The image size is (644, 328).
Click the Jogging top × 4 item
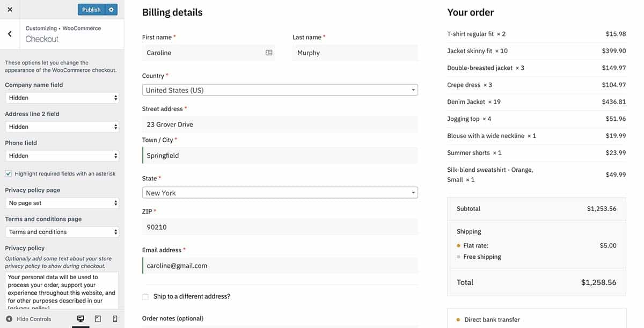tap(469, 119)
